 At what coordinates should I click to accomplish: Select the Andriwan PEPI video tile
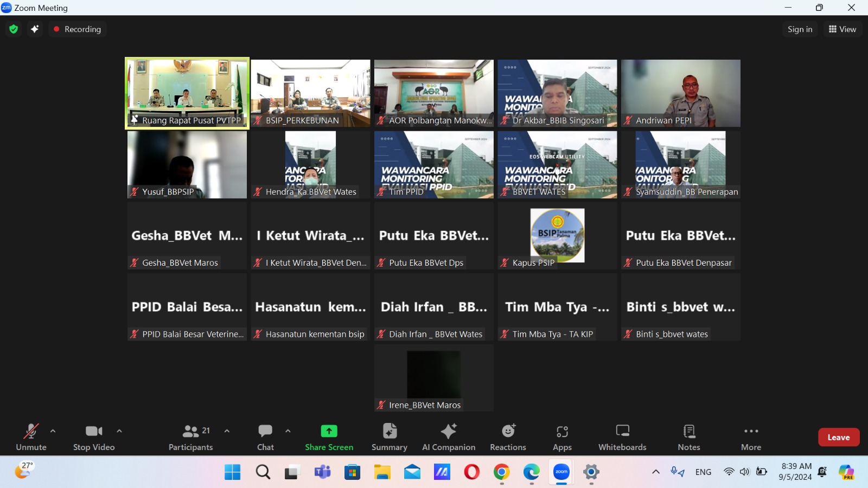[x=681, y=93]
